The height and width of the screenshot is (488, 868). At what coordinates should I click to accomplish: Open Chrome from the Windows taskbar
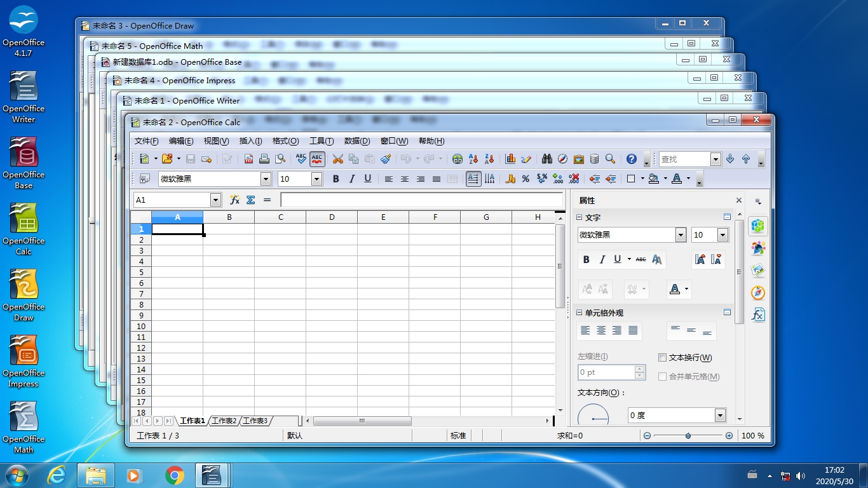pyautogui.click(x=175, y=475)
